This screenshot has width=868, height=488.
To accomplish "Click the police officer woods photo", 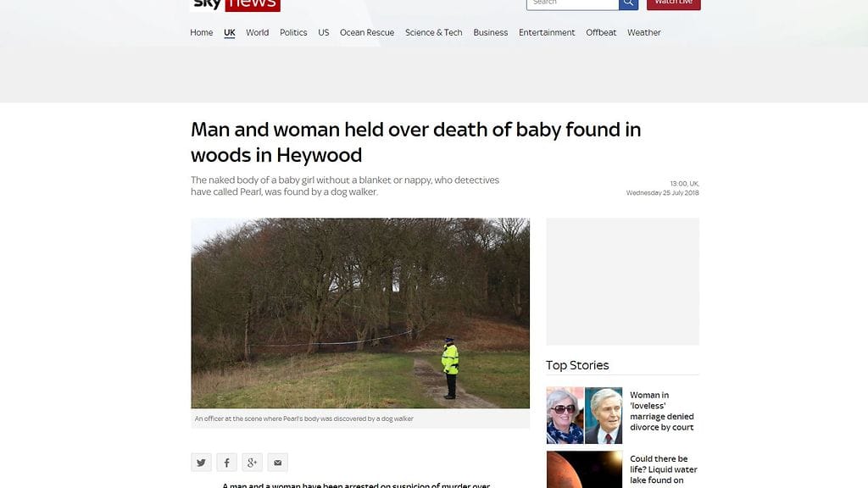I will coord(360,313).
